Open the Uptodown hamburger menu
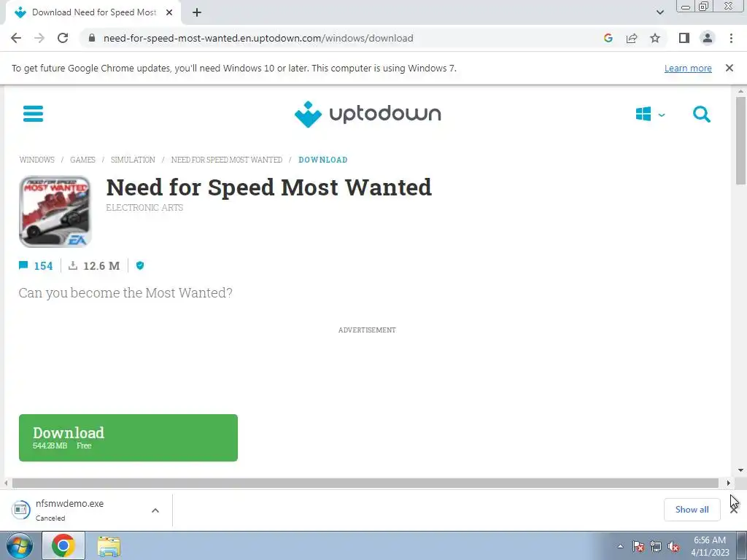This screenshot has width=747, height=560. click(x=33, y=114)
